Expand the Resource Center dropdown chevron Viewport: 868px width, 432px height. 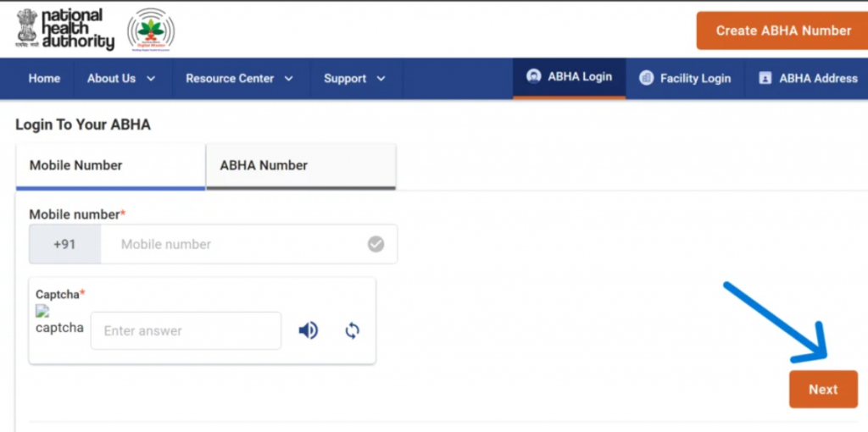click(x=288, y=79)
